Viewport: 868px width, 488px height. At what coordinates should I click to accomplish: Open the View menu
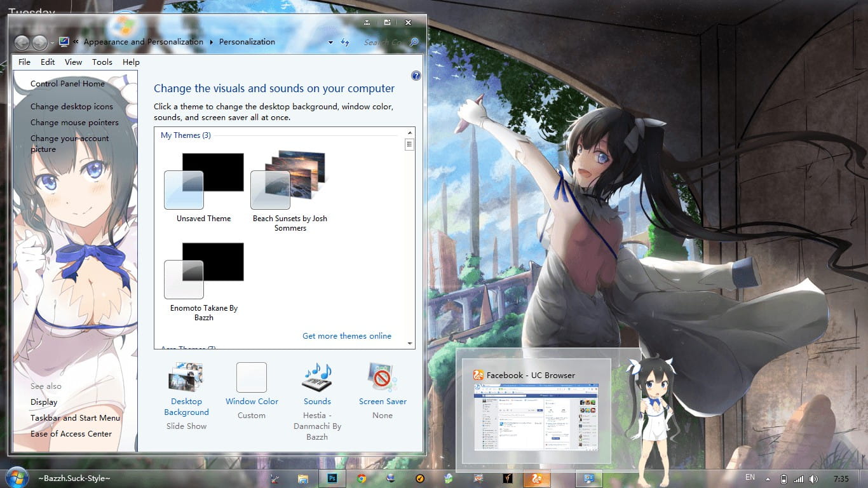pos(72,62)
